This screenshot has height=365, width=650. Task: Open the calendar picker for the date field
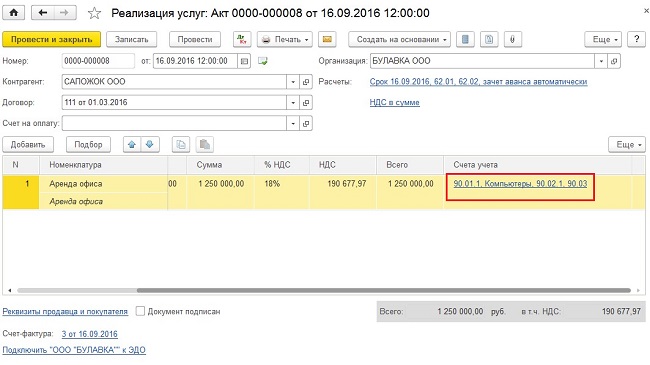click(245, 61)
